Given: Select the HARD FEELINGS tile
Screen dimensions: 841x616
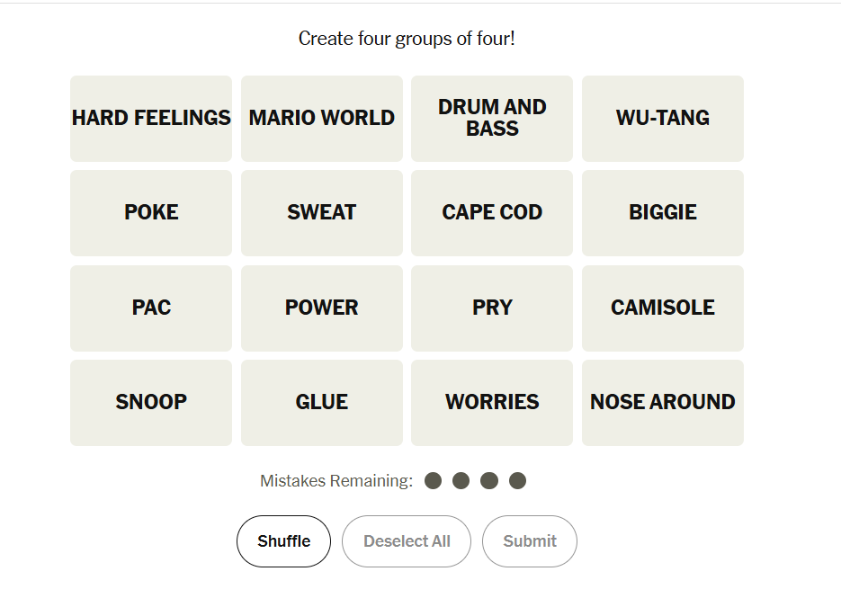Looking at the screenshot, I should pos(151,119).
